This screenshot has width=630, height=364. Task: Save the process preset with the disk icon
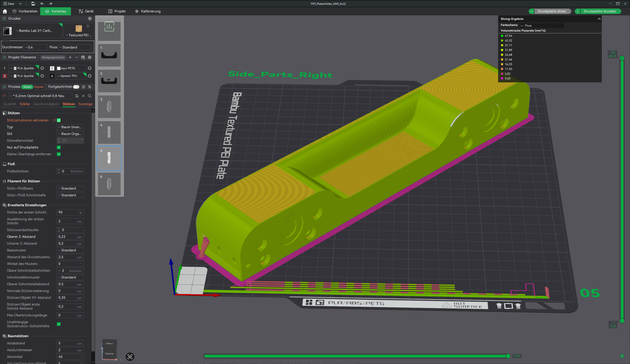click(x=77, y=96)
